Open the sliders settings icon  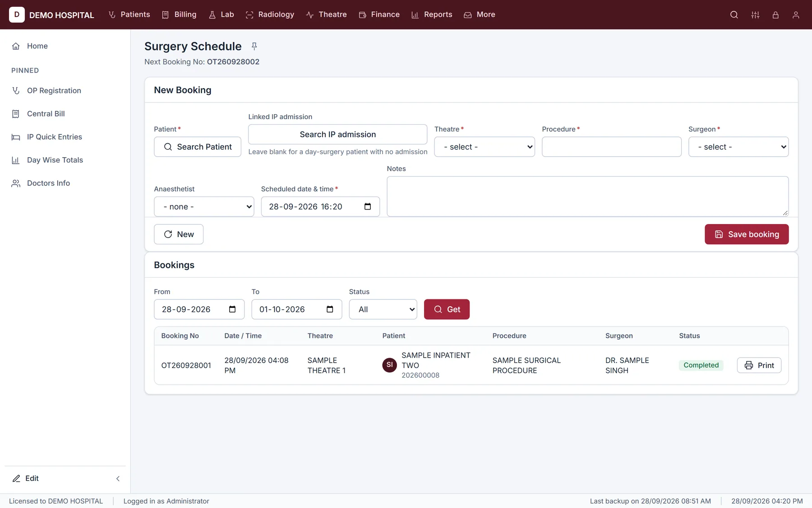(755, 14)
